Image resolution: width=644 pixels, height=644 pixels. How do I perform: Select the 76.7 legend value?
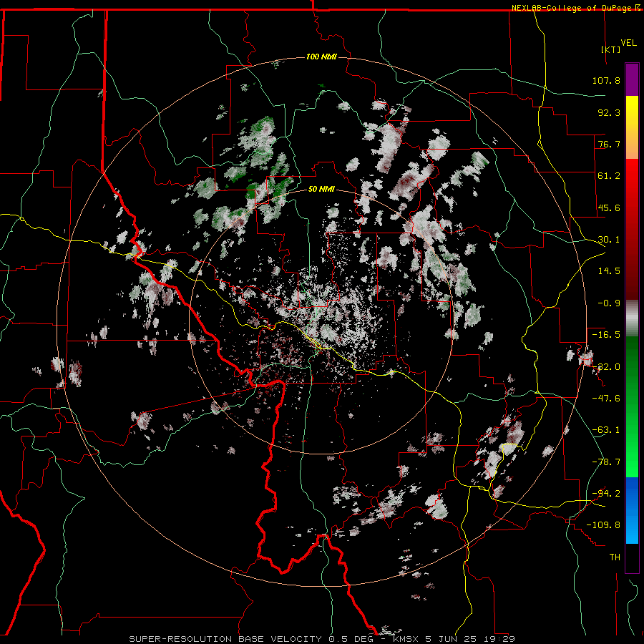coord(609,144)
